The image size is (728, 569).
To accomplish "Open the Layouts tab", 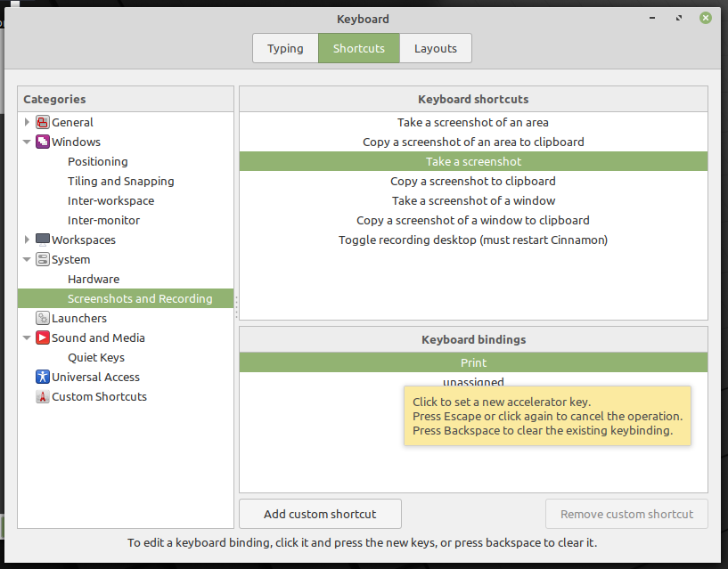I will pyautogui.click(x=435, y=49).
